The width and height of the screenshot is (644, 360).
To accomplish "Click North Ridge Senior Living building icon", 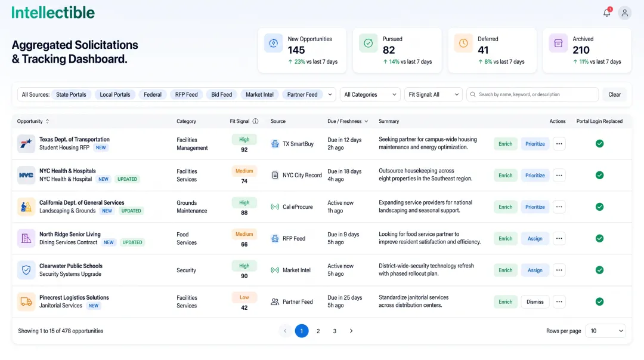I will 26,238.
